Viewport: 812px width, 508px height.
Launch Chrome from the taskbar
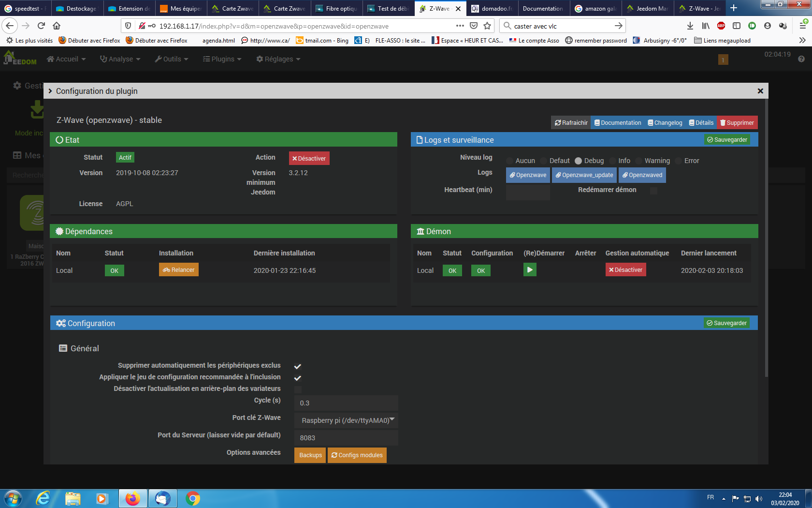[x=193, y=498]
